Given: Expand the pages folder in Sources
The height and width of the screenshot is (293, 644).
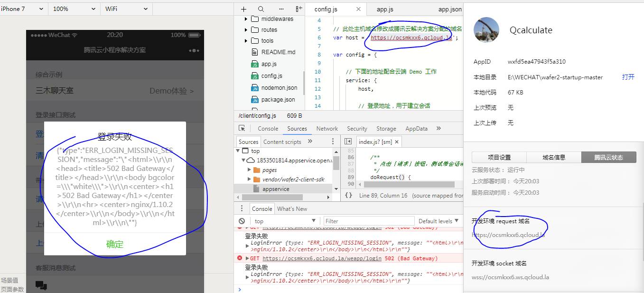Looking at the screenshot, I should (x=249, y=170).
